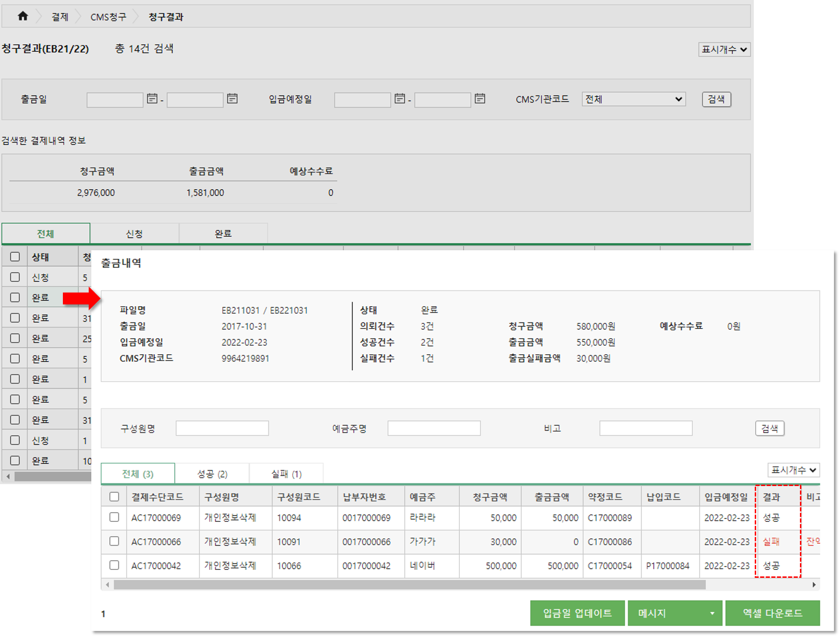Open calendar for 출금일 end date
This screenshot has height=637, width=840.
(x=232, y=99)
